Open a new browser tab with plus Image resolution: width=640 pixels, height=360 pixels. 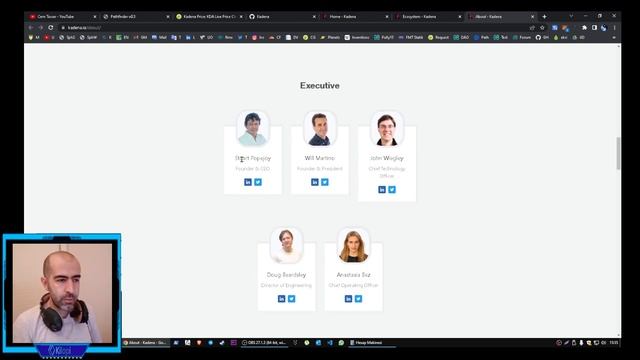tap(544, 16)
